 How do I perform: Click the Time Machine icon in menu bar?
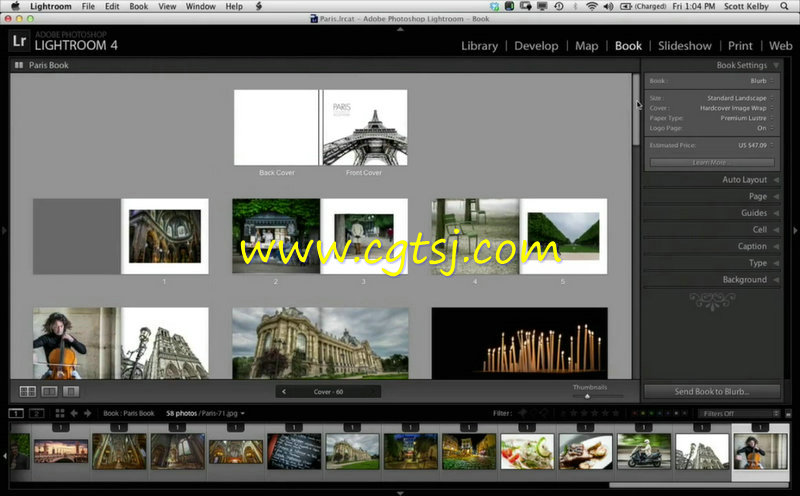point(559,6)
